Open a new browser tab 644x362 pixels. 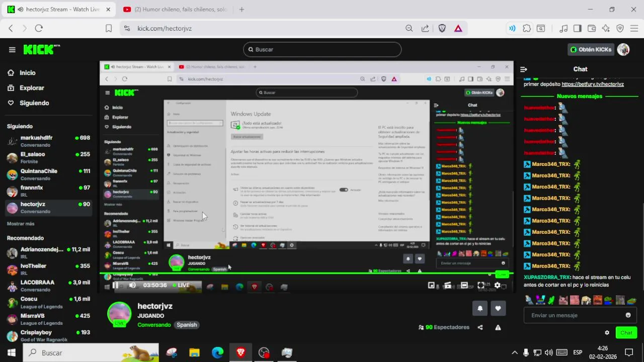242,9
